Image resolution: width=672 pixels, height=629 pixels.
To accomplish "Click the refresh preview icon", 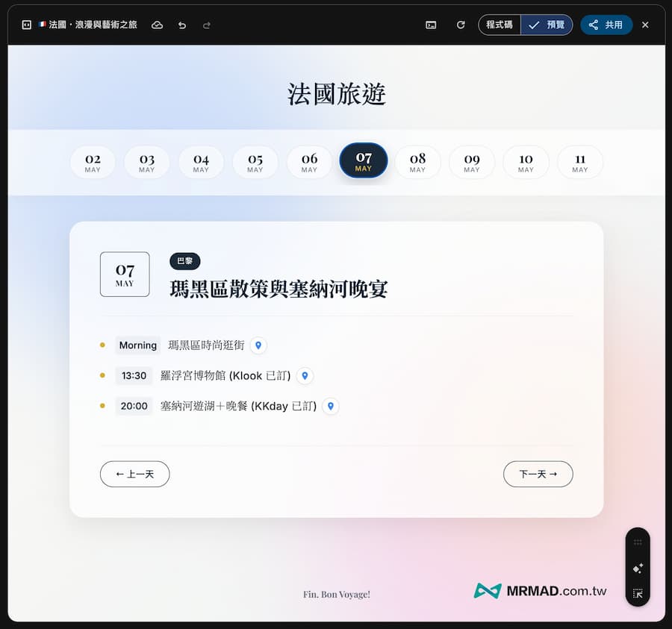I will coord(460,25).
